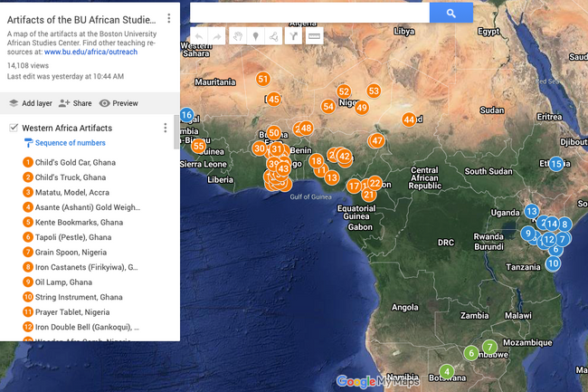Click Add layer button
588x392 pixels.
(x=31, y=103)
